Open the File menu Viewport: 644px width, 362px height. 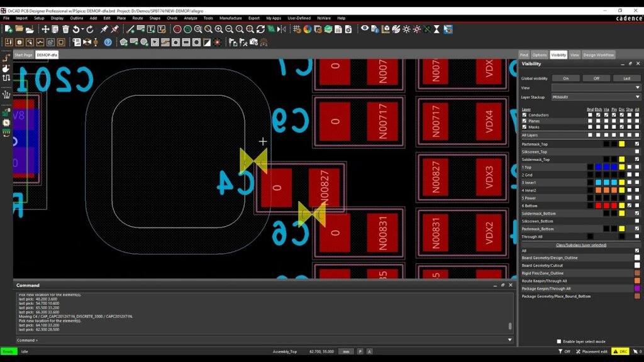coord(6,18)
